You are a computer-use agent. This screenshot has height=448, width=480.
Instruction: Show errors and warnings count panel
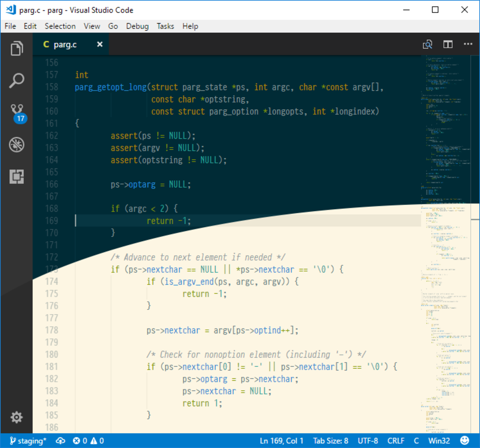pos(88,441)
